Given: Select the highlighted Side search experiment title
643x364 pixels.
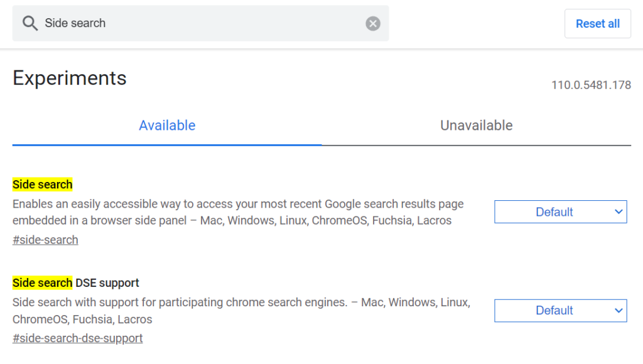Looking at the screenshot, I should pyautogui.click(x=42, y=185).
